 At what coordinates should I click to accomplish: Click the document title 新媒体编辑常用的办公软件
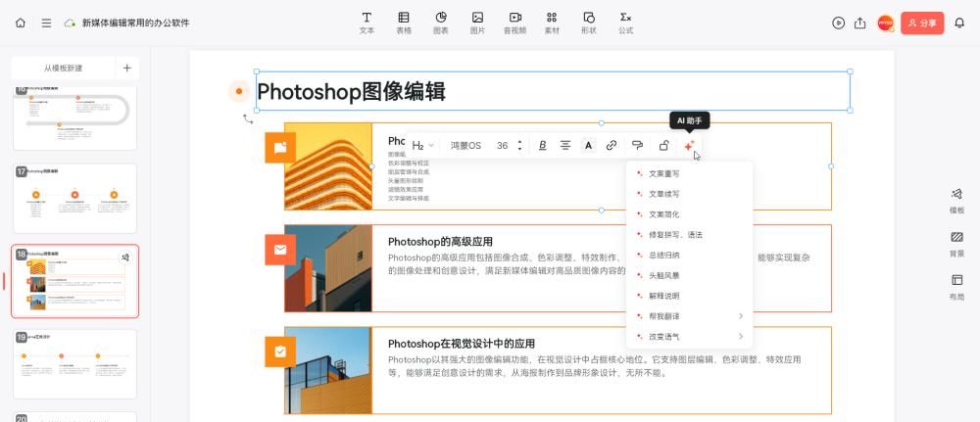[x=136, y=23]
